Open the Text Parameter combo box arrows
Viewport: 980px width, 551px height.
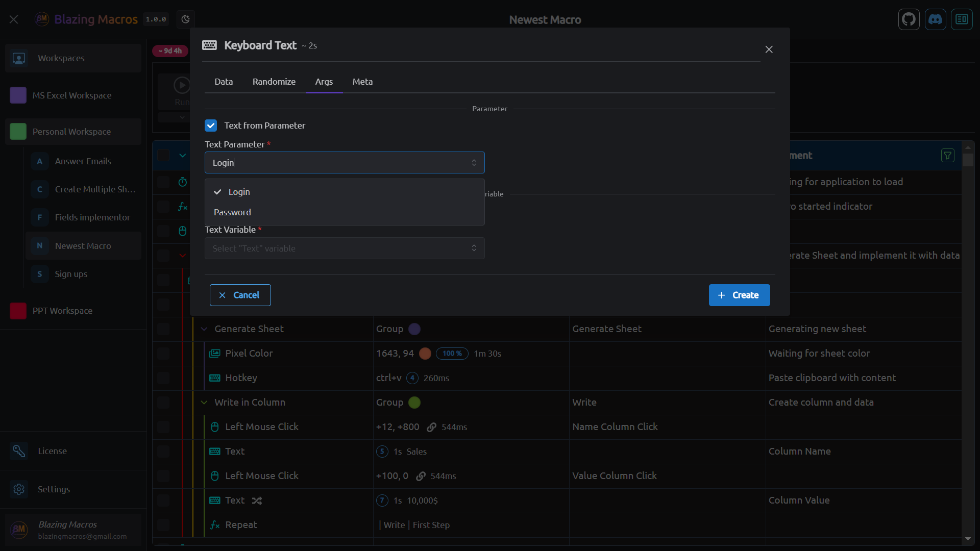point(474,163)
